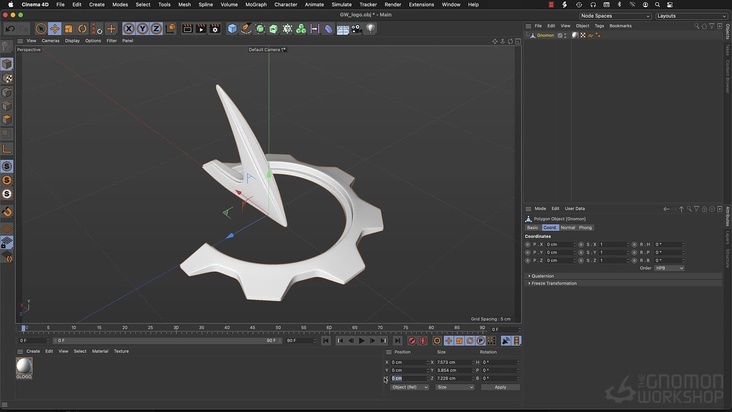Click the Attributes back arrow icon
This screenshot has width=732, height=412.
[666, 209]
